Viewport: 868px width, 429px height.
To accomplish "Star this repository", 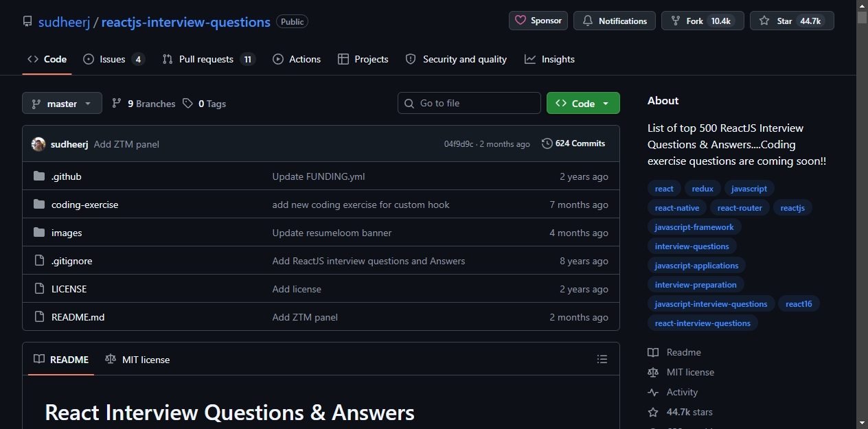I will (792, 21).
